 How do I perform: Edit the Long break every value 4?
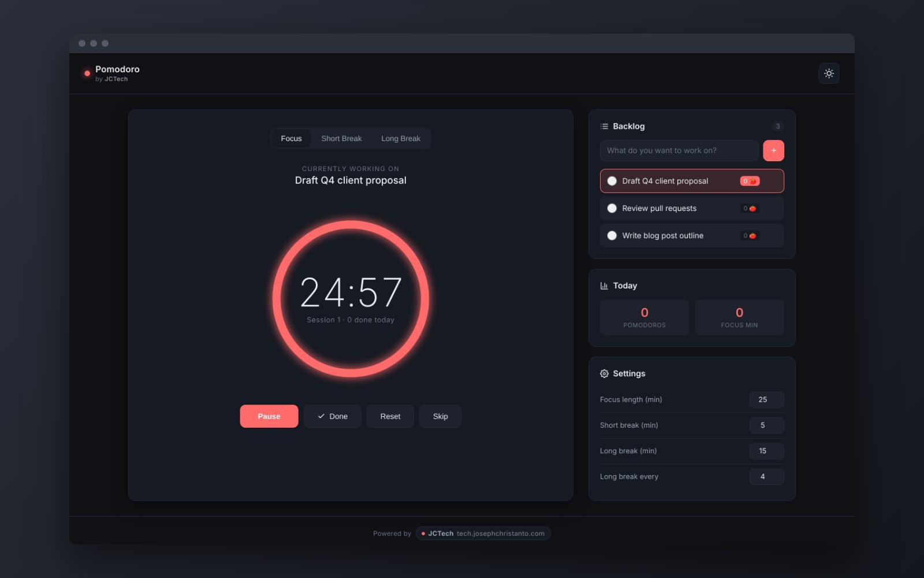pyautogui.click(x=766, y=476)
